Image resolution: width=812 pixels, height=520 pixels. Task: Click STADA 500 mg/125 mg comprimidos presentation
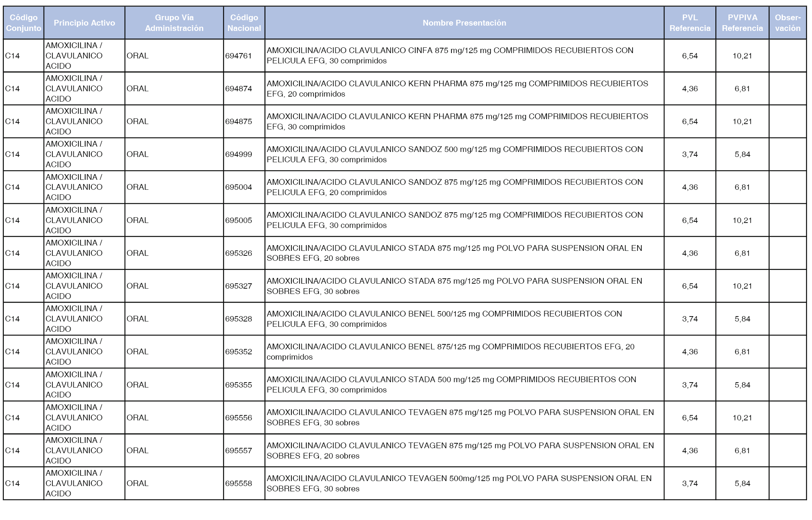tap(451, 385)
